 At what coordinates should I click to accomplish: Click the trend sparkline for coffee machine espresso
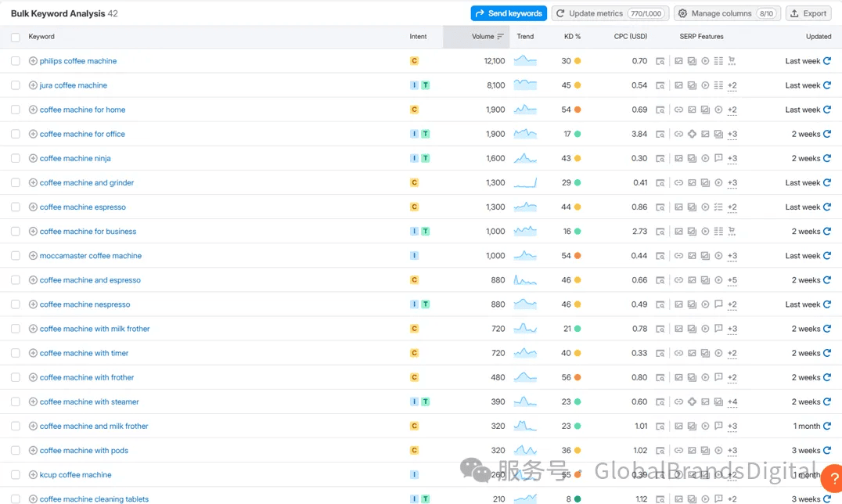click(x=525, y=207)
